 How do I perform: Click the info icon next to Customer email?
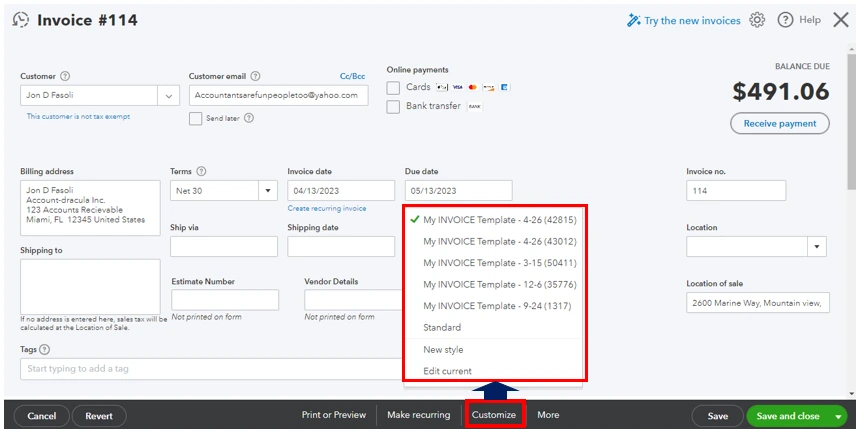click(255, 76)
